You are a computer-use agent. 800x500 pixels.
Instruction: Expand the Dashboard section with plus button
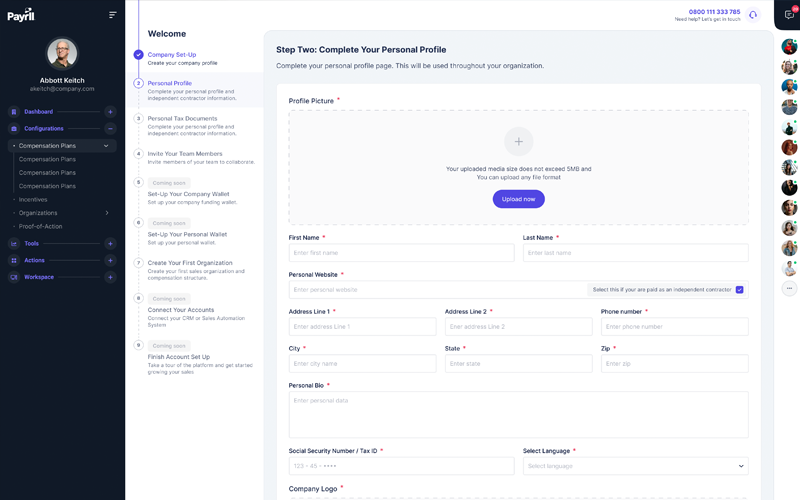[x=110, y=112]
